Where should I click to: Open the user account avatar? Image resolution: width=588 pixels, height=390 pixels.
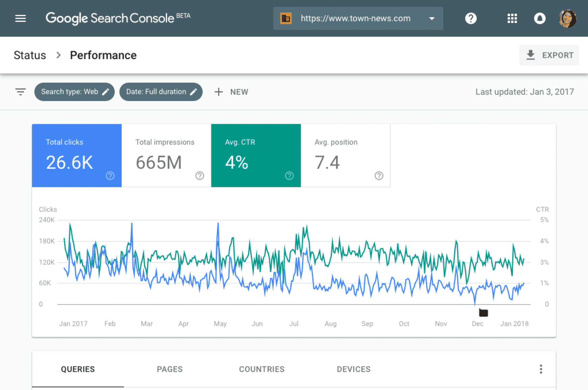tap(567, 18)
